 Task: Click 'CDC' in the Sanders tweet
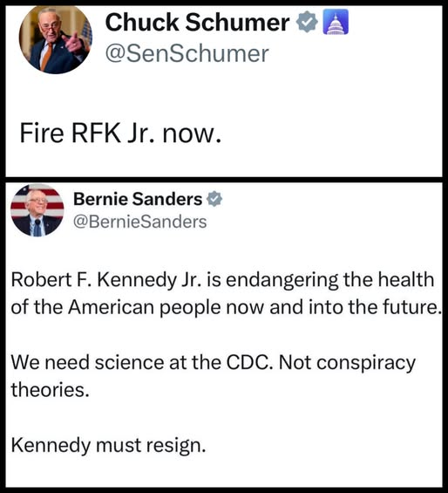[x=249, y=362]
